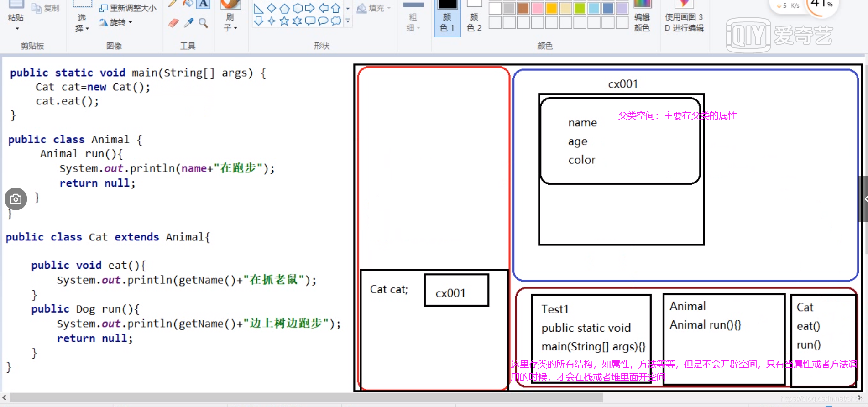The height and width of the screenshot is (407, 868).
Task: Open the shape Fill (填充) dropdown
Action: pos(374,8)
